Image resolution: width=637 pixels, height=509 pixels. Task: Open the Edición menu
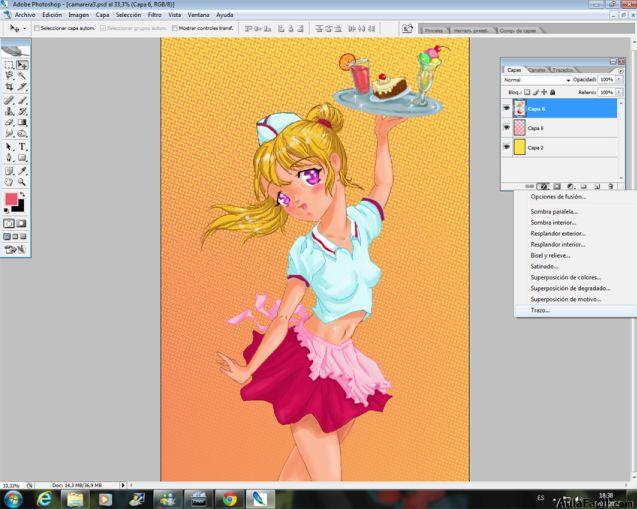click(52, 15)
